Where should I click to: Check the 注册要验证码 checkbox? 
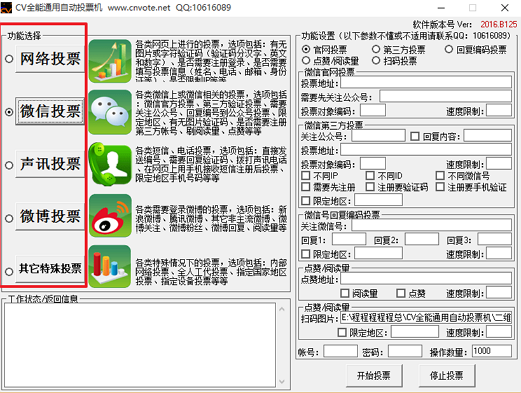(370, 187)
